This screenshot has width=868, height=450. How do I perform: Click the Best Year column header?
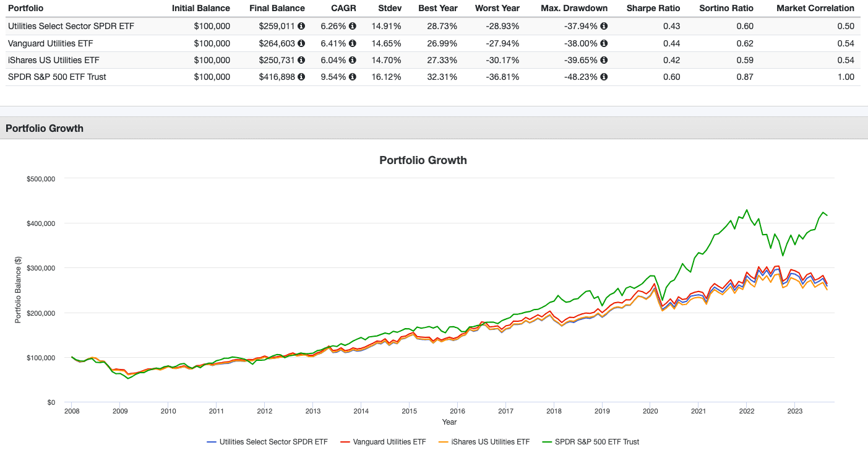point(439,9)
